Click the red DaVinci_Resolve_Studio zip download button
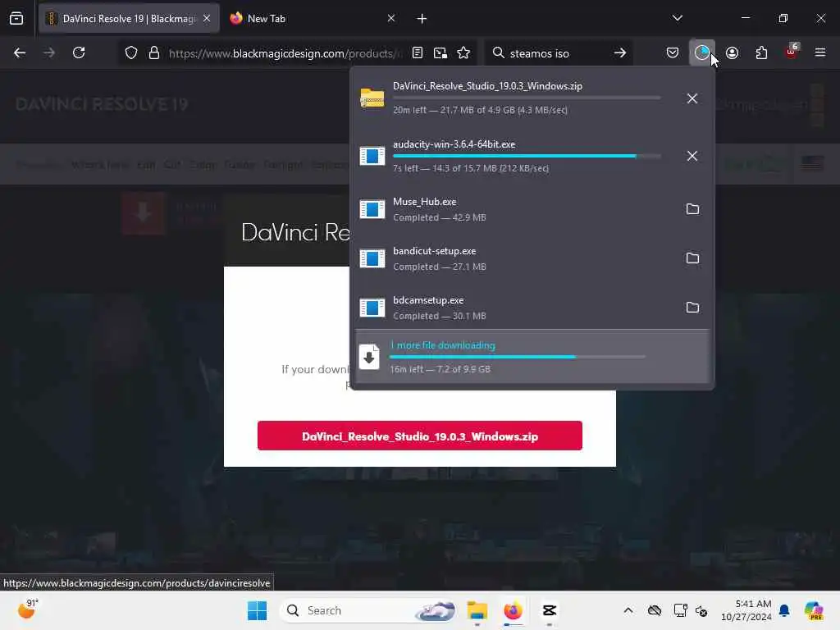The width and height of the screenshot is (840, 630). 419,436
